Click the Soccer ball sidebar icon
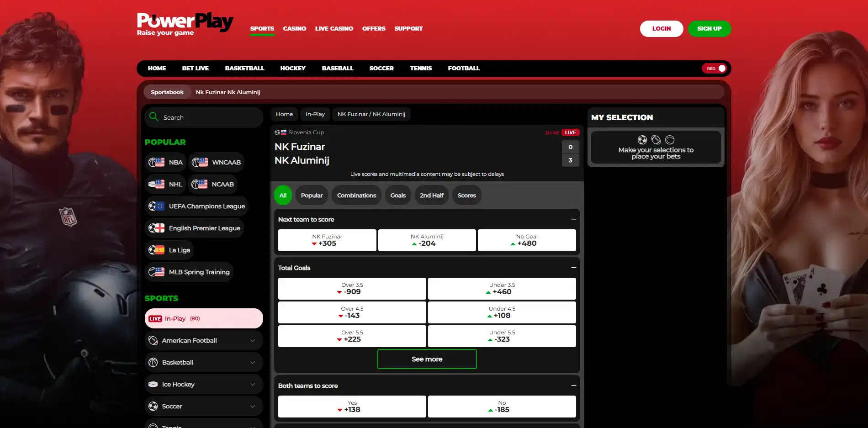 [x=153, y=406]
